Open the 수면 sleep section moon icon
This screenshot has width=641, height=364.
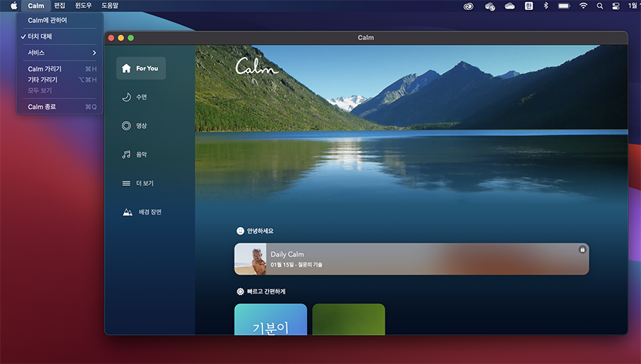click(x=126, y=97)
